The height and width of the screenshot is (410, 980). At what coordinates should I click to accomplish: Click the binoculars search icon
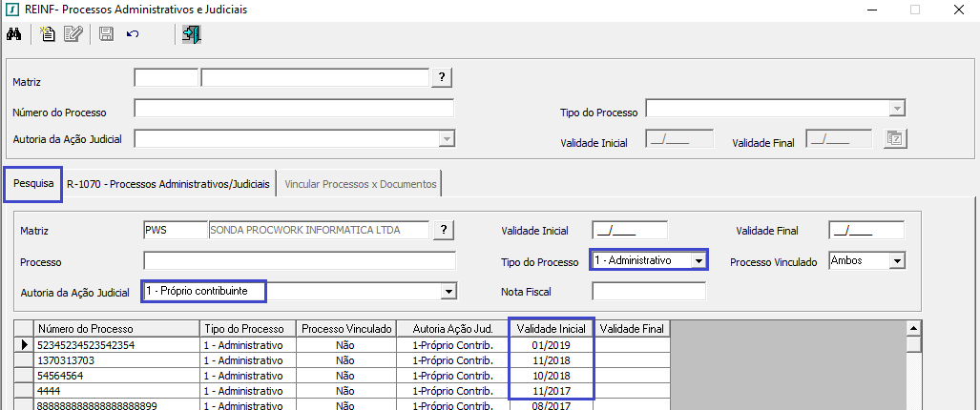(x=14, y=34)
